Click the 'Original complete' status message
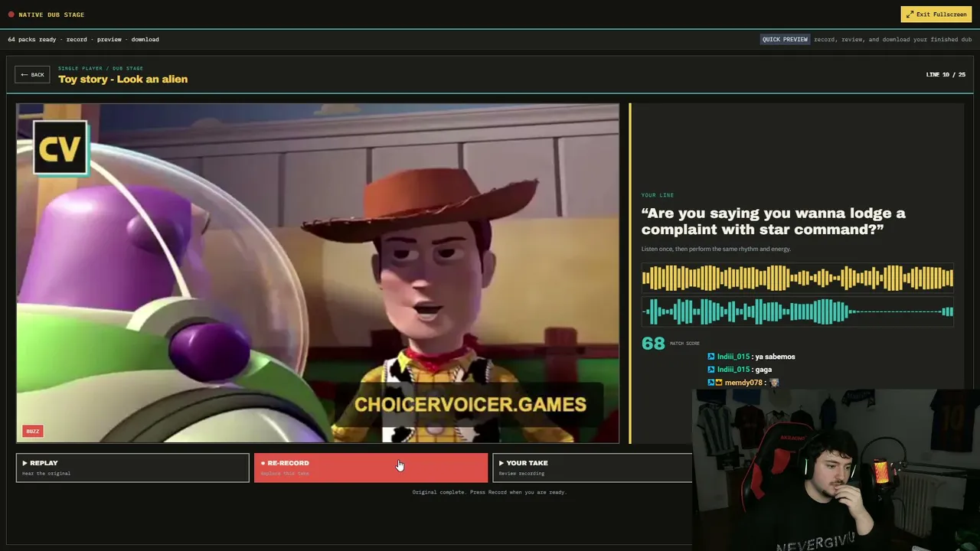 coord(489,492)
